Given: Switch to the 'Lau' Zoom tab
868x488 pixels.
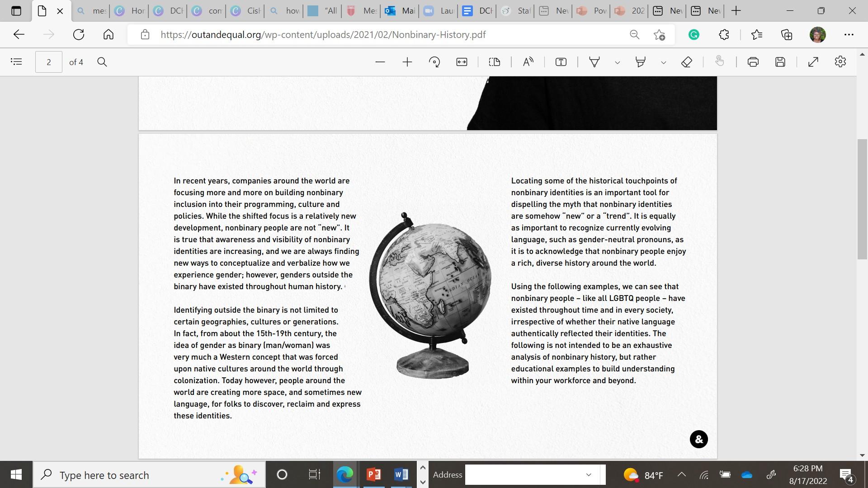Looking at the screenshot, I should pos(439,11).
